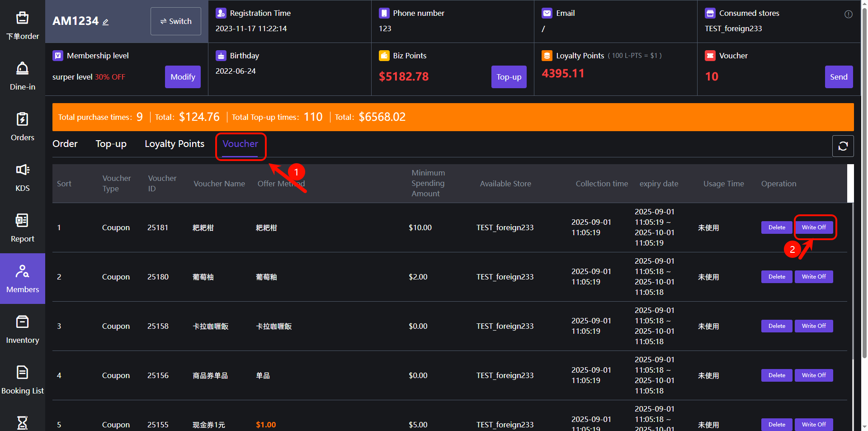Open the KDS sidebar icon

coord(22,177)
